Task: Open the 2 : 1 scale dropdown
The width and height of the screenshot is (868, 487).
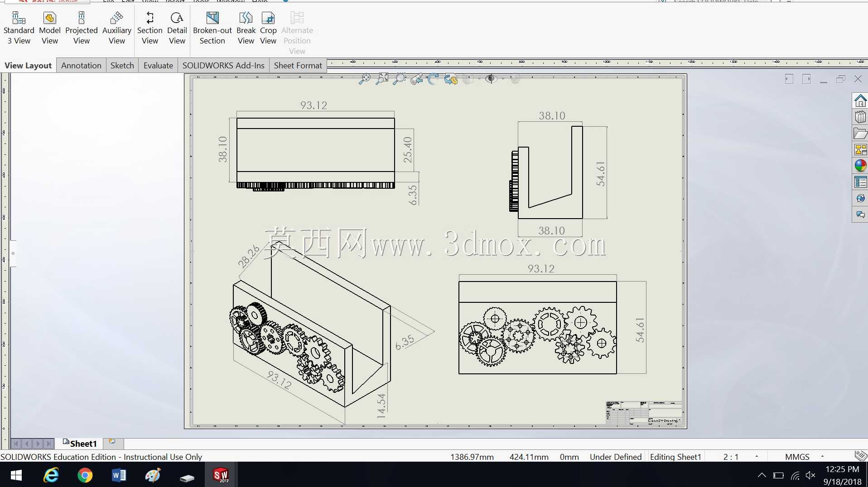Action: (740, 457)
